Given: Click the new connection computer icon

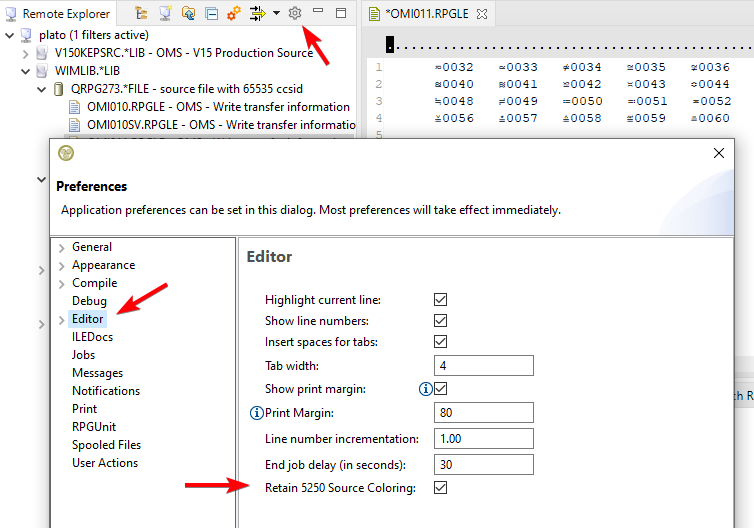Looking at the screenshot, I should 164,13.
